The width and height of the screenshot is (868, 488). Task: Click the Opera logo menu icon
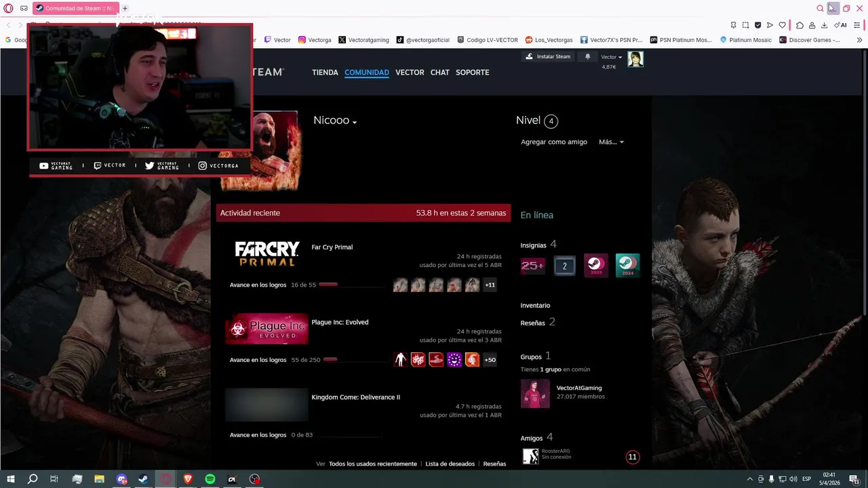point(8,8)
